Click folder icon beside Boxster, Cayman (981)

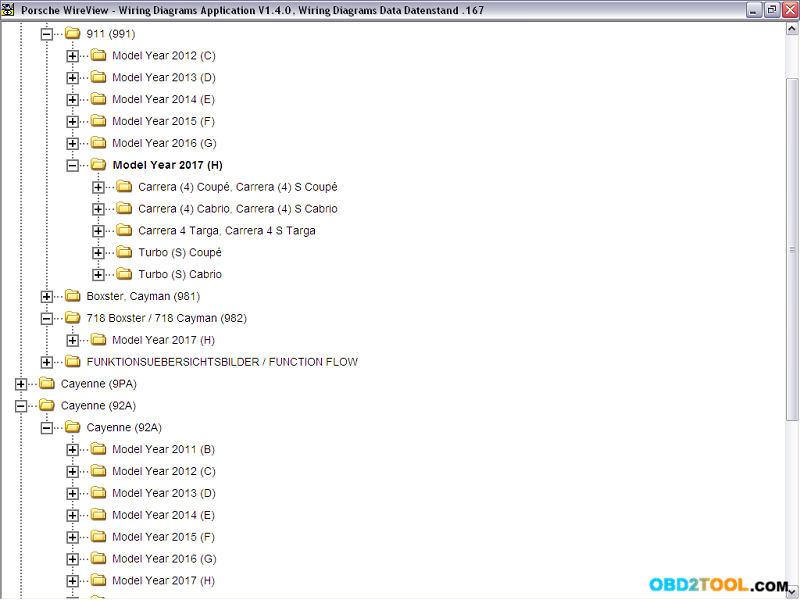(x=73, y=296)
